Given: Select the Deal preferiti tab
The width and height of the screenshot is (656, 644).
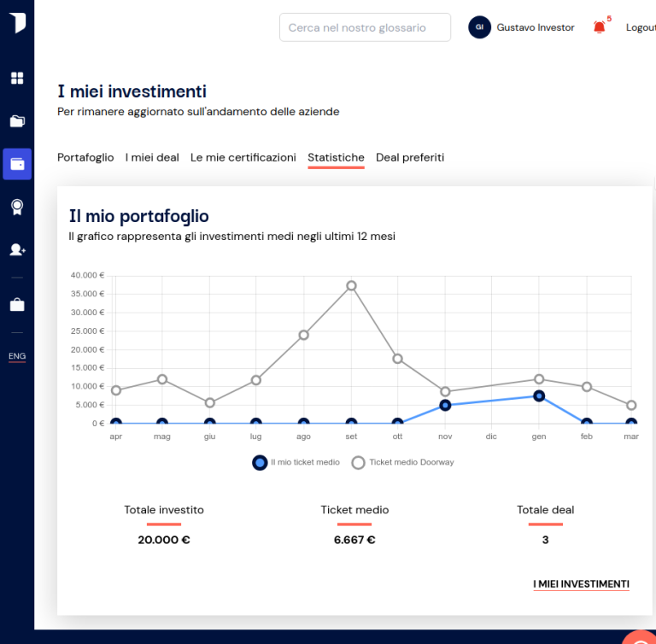Looking at the screenshot, I should coord(410,158).
